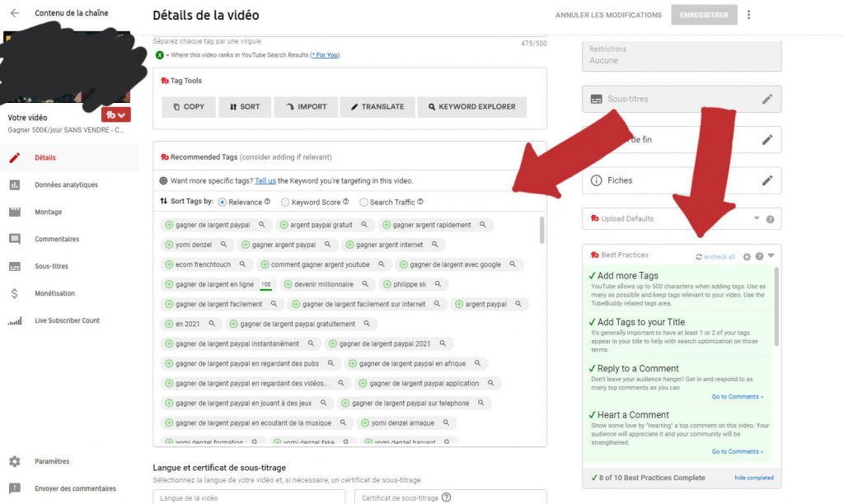Add tag gagner de largent facilement
The image size is (844, 504).
pyautogui.click(x=169, y=305)
